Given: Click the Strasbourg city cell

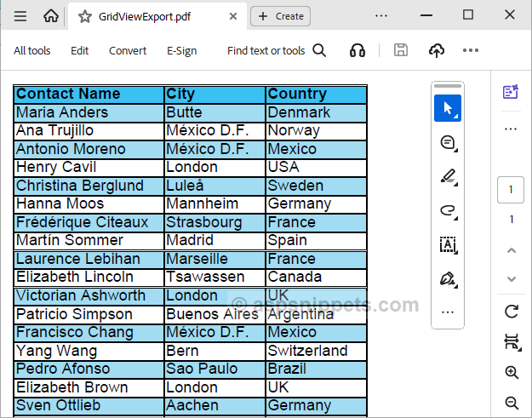Looking at the screenshot, I should (x=215, y=222).
